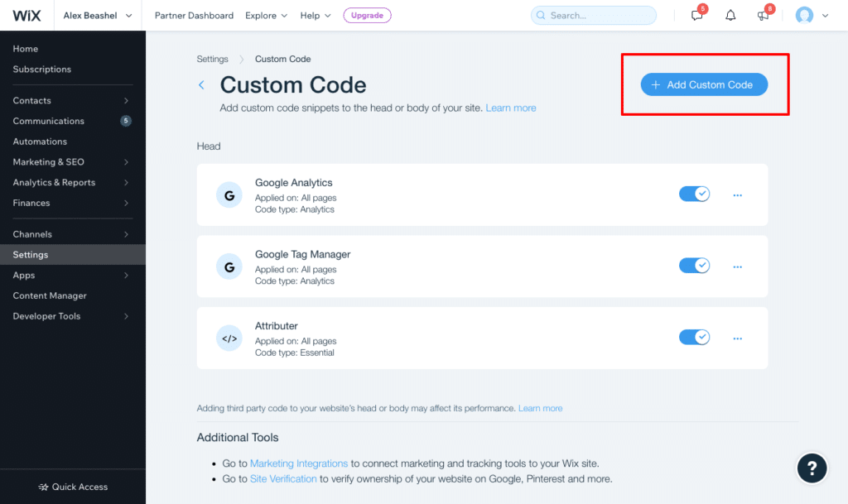
Task: Open Communications in the sidebar
Action: pos(49,121)
